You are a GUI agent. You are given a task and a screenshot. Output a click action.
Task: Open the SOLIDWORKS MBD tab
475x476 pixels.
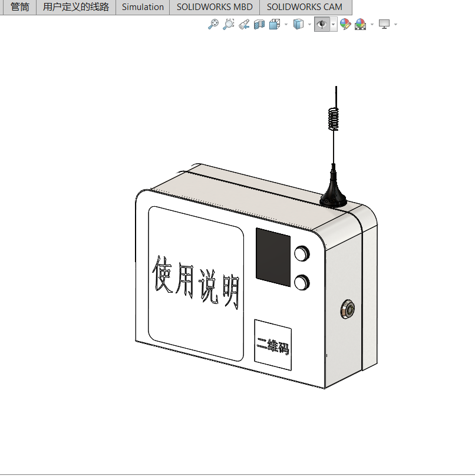pyautogui.click(x=215, y=7)
